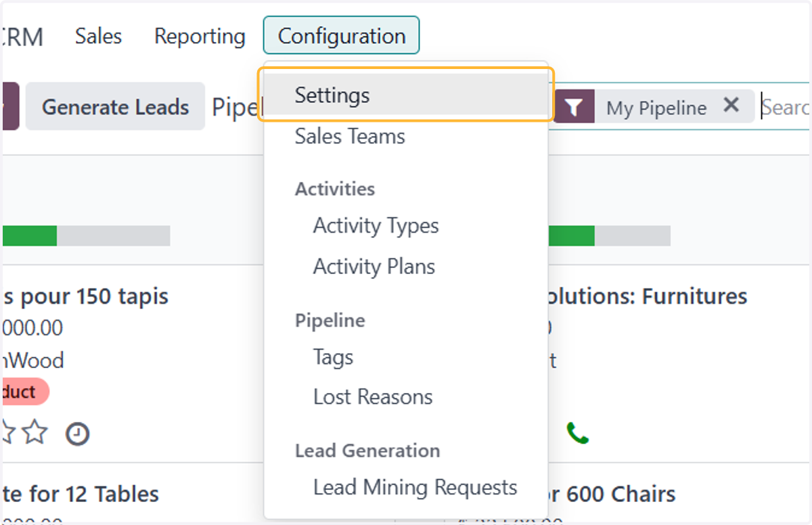Screen dimensions: 812x525
Task: Open the '600 Chairs' opportunity card
Action: click(x=612, y=494)
